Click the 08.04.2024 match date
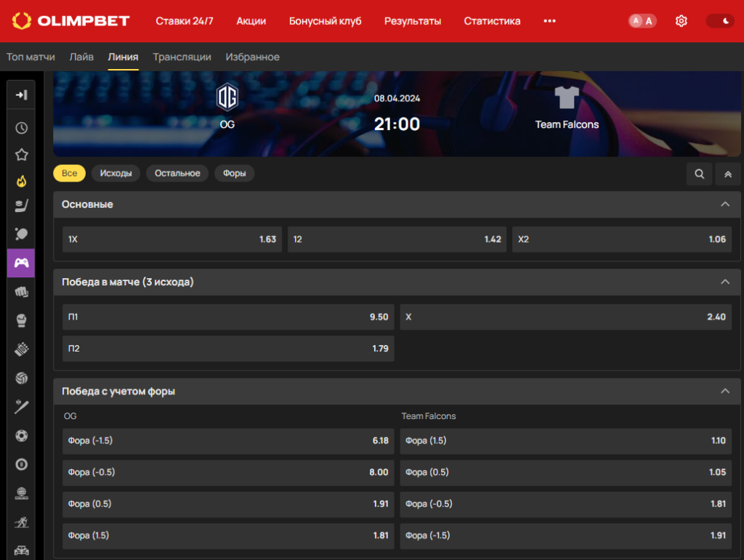Screen dimensions: 744x560 [x=397, y=99]
